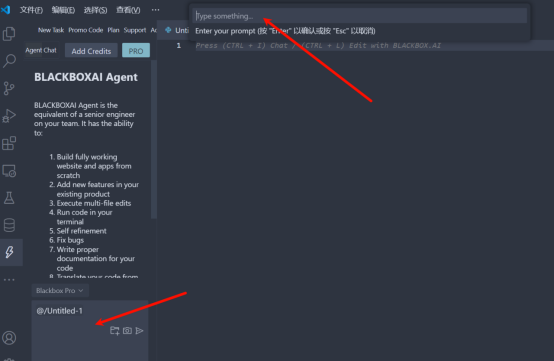Open the Database view icon
The width and height of the screenshot is (554, 361).
pos(9,225)
